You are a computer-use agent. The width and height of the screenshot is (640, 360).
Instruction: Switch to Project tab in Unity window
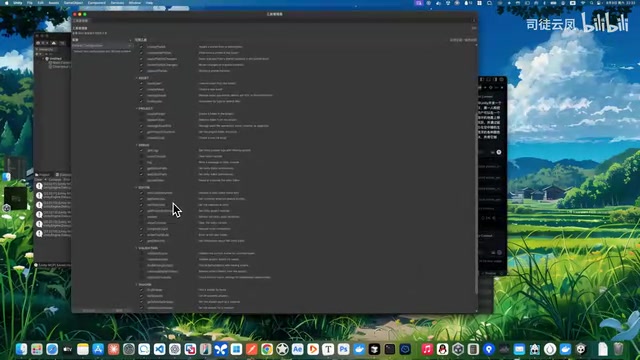click(x=43, y=175)
